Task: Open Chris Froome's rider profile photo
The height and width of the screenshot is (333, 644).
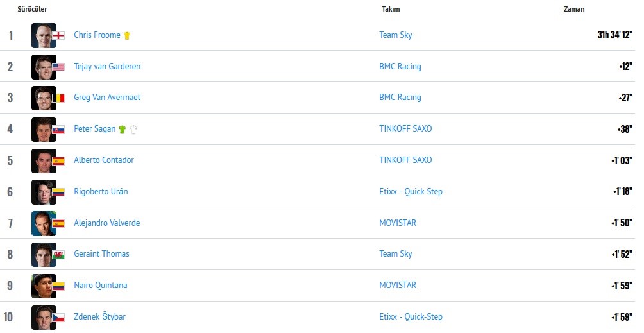Action: click(43, 35)
